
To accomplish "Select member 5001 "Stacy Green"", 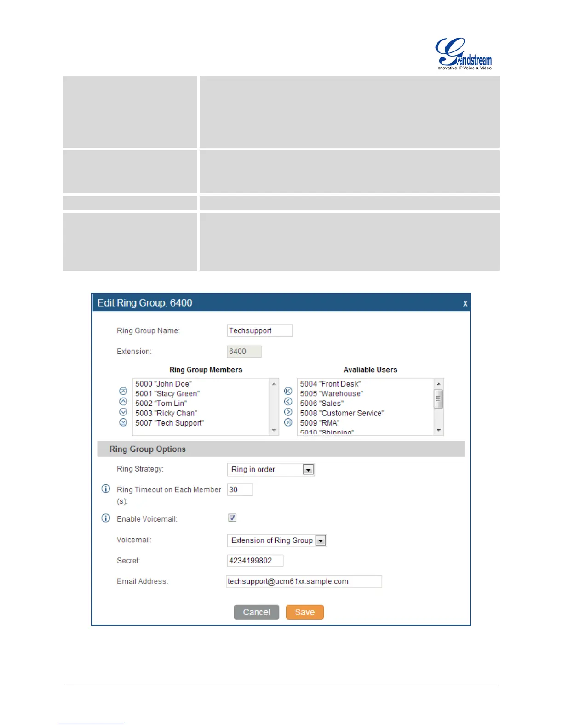I will [x=167, y=393].
